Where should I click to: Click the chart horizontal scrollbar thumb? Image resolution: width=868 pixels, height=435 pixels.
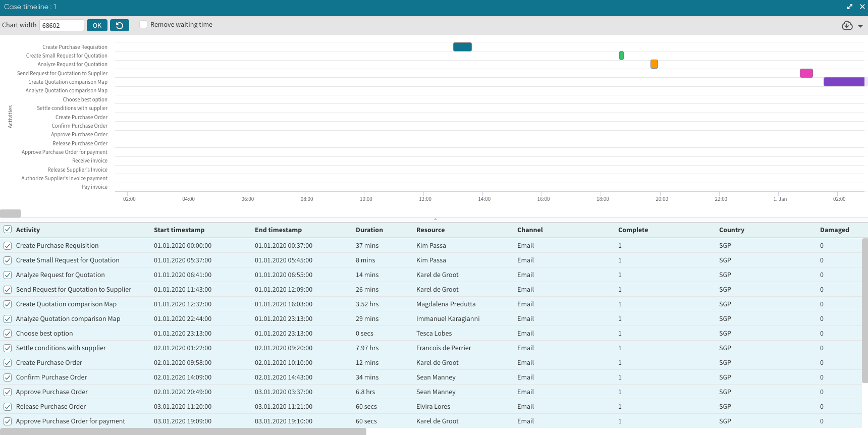pos(11,213)
